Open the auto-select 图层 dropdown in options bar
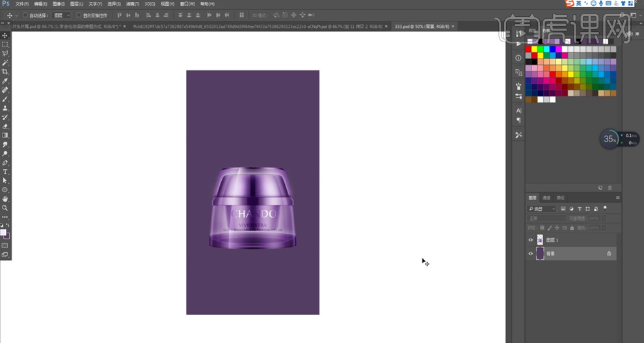Viewport: 644px width, 343px height. 62,15
